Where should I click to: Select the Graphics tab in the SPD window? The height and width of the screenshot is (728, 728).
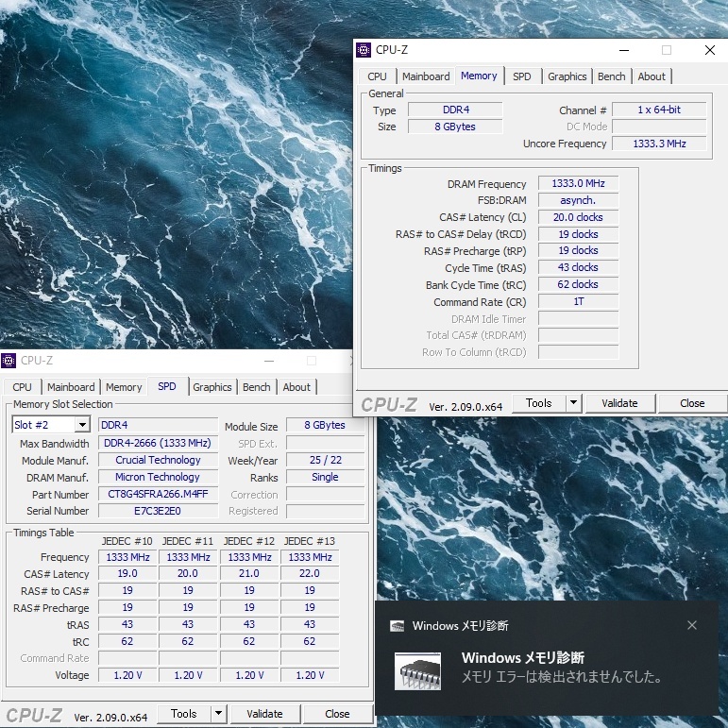click(212, 387)
